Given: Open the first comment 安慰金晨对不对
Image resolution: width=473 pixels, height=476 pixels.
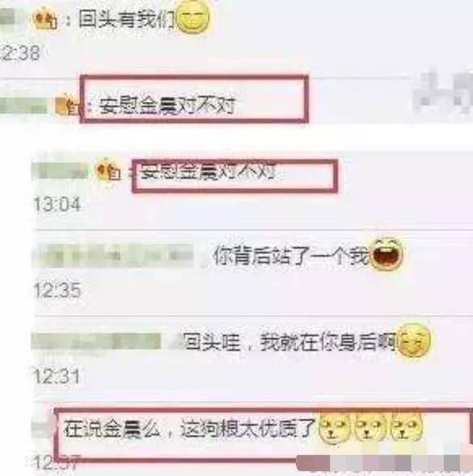Looking at the screenshot, I should (167, 106).
